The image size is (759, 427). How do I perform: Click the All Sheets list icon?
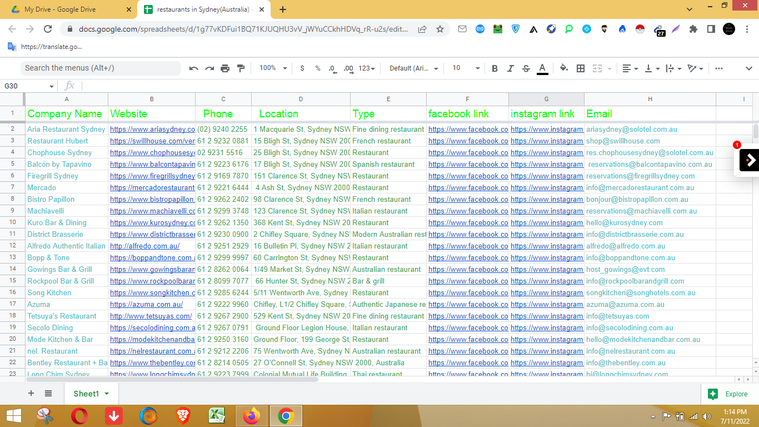click(48, 394)
